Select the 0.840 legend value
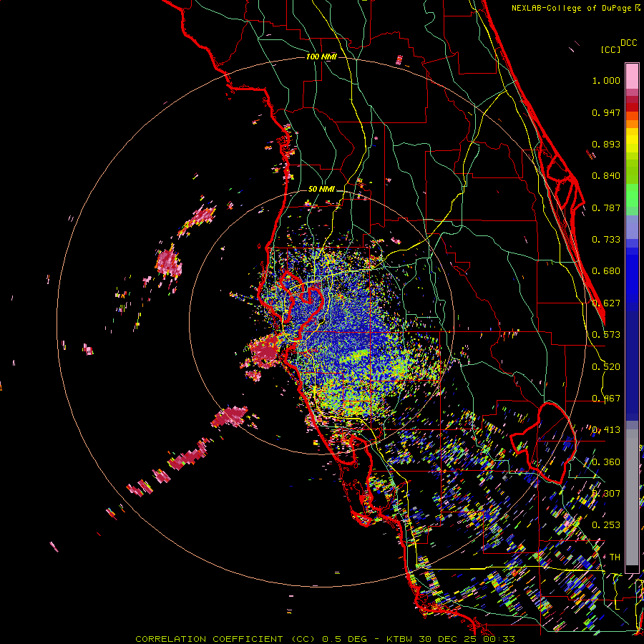 point(606,176)
